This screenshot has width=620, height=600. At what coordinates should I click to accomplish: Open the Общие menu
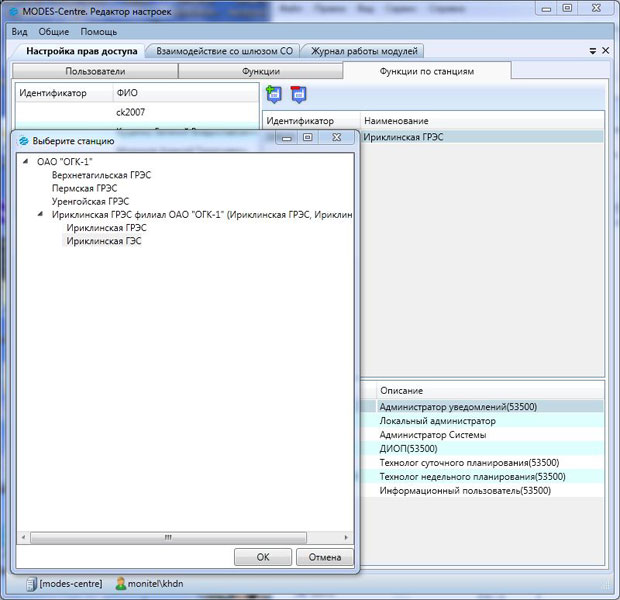click(54, 32)
